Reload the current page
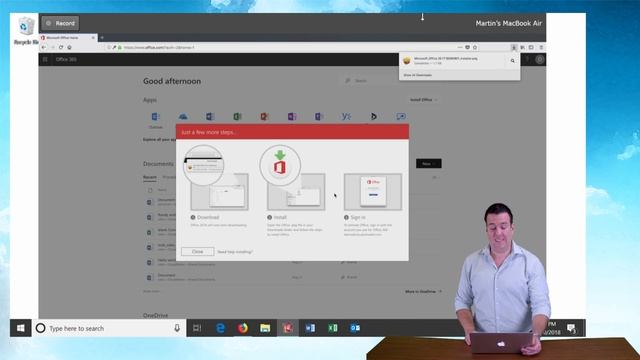Viewport: 640px width, 360px height. (x=61, y=47)
